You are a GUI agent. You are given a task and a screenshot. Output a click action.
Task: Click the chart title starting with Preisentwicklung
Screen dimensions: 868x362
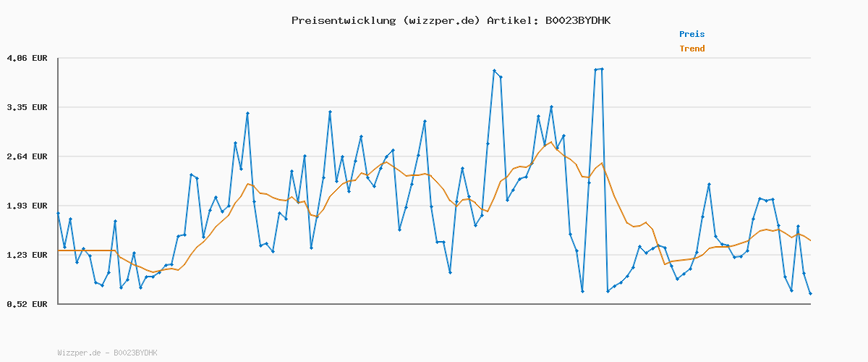point(451,20)
